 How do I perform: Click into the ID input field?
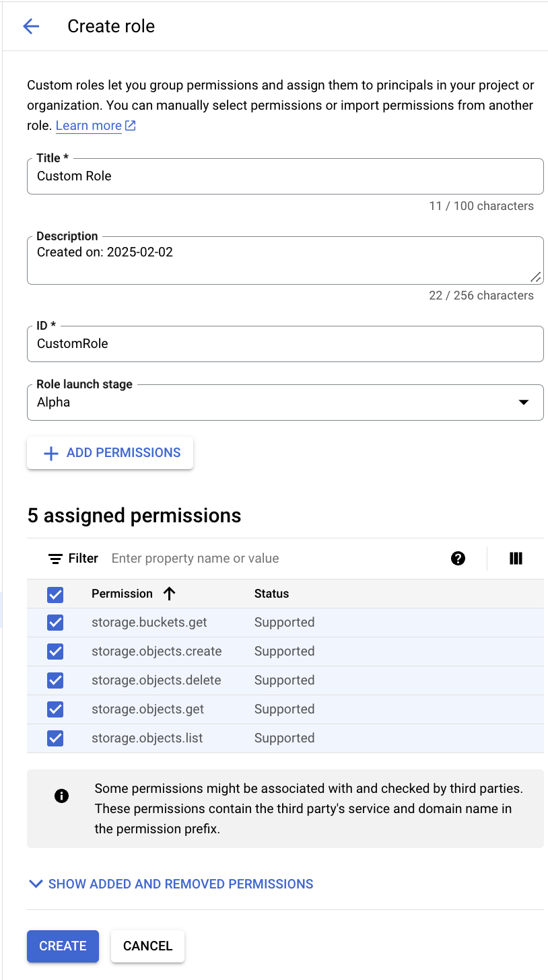(x=285, y=344)
